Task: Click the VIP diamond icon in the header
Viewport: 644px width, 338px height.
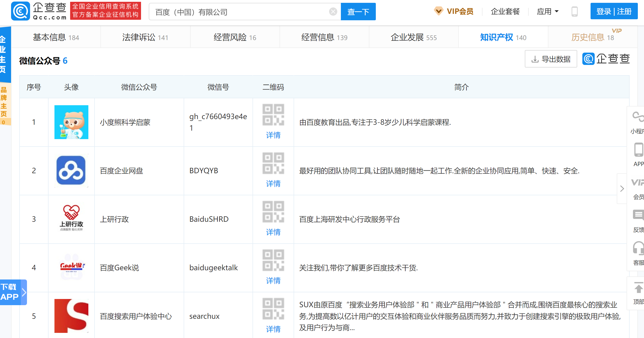Action: 438,11
